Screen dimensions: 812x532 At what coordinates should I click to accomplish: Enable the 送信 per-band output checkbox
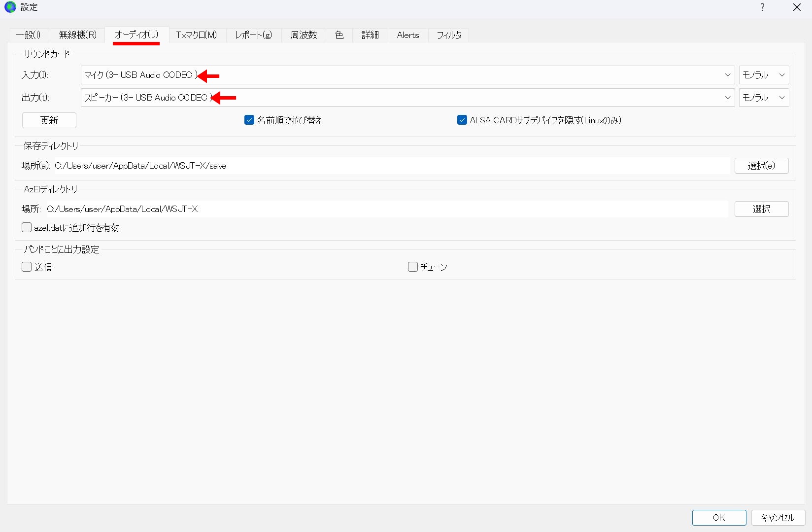coord(27,267)
